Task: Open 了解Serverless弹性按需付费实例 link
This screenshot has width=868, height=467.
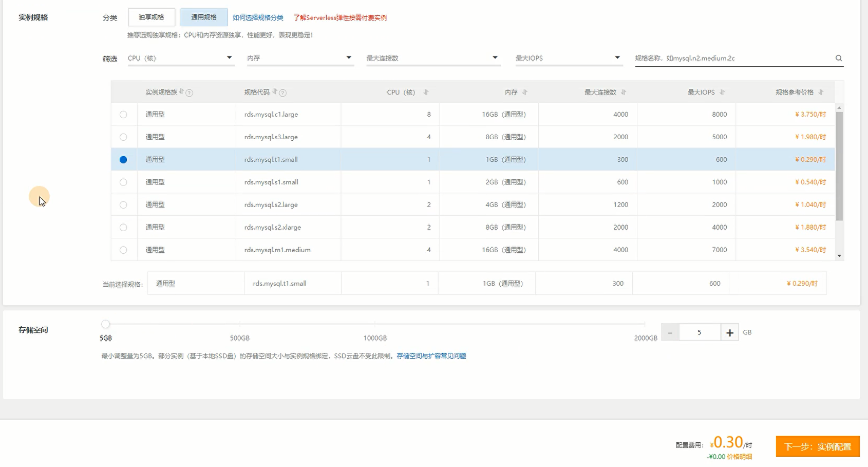Action: 340,17
